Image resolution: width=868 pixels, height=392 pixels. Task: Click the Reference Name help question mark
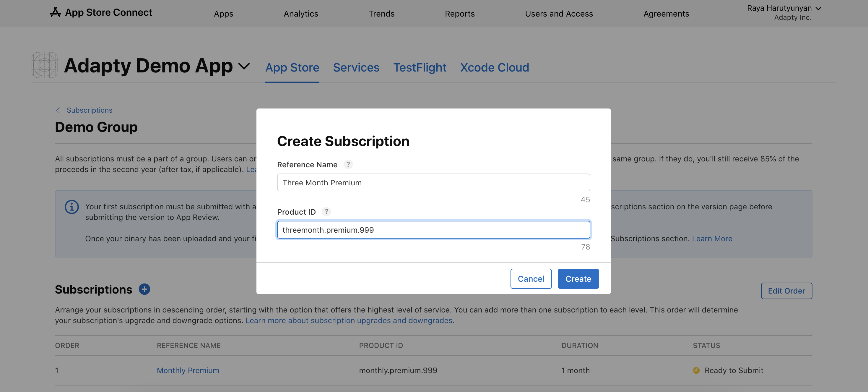tap(348, 164)
